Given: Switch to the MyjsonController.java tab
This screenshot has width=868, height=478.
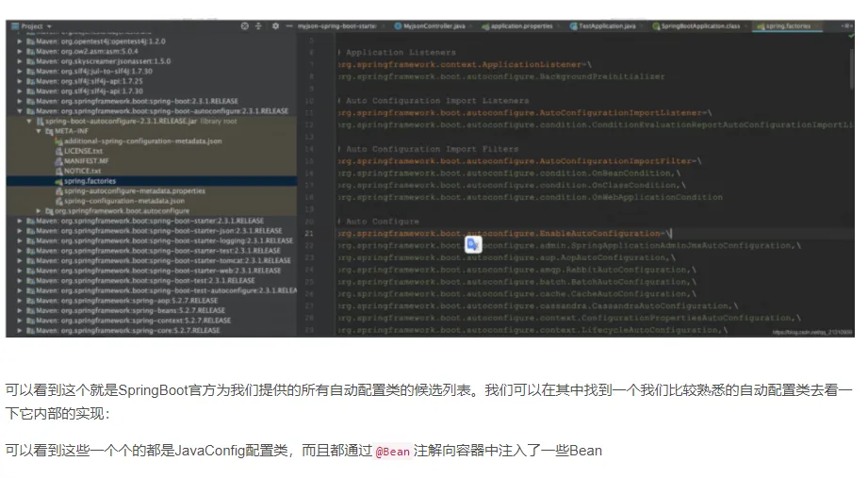Looking at the screenshot, I should click(x=434, y=26).
